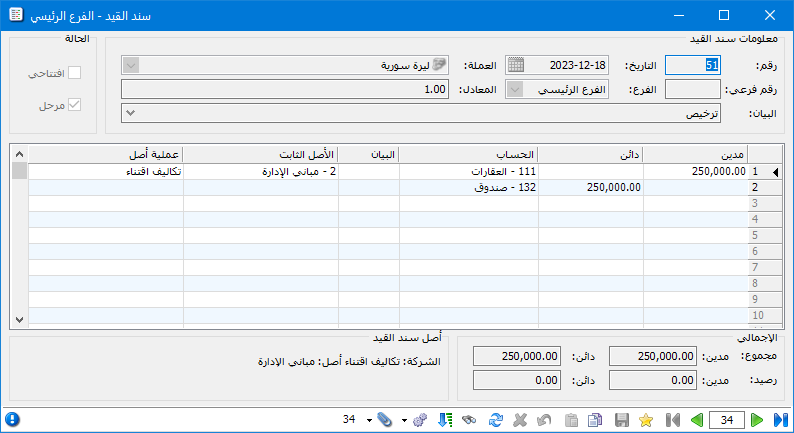Viewport: 794px width, 433px height.
Task: Click the paperclip attachments icon
Action: click(x=385, y=420)
